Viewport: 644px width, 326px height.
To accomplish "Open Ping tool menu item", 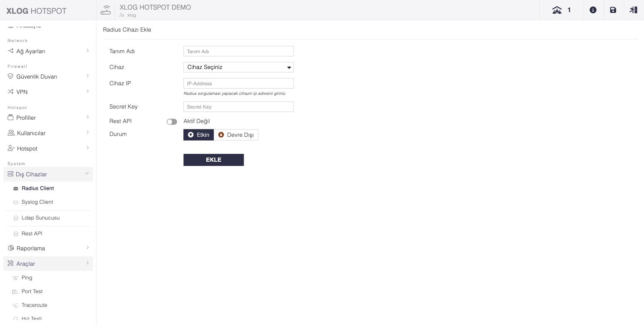I will pyautogui.click(x=27, y=278).
